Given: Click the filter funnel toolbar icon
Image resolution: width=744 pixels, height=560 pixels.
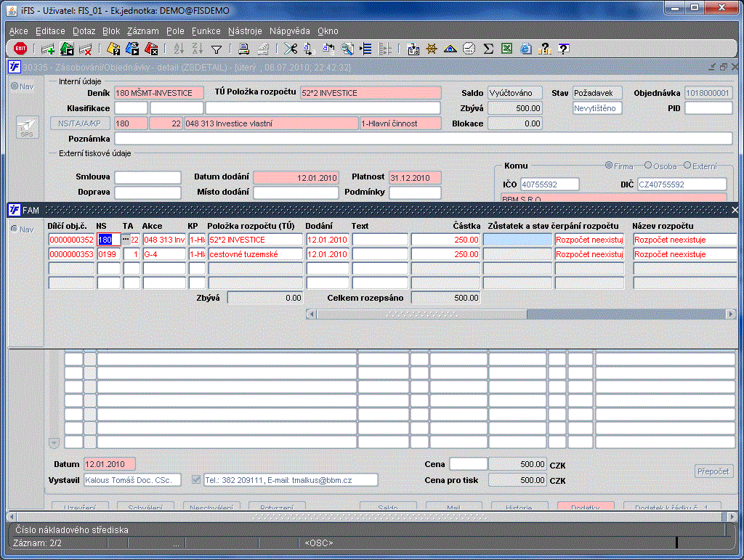Looking at the screenshot, I should point(216,49).
